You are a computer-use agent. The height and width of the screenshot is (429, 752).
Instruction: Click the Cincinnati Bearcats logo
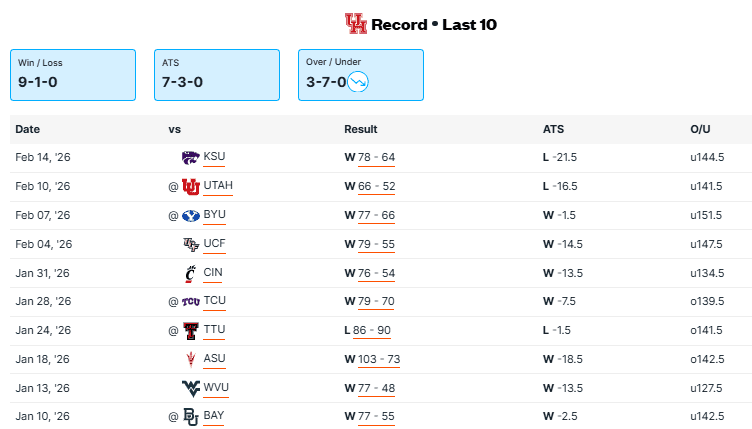(190, 273)
